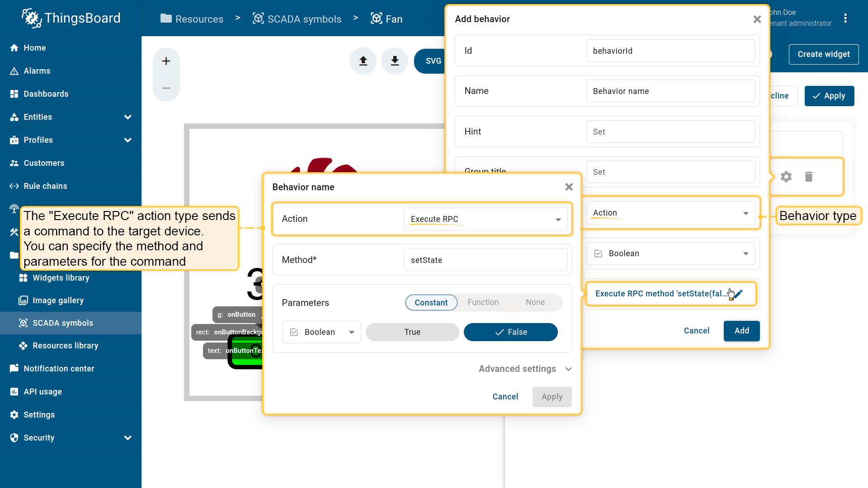Open the Execute RPC action dropdown
Image resolution: width=868 pixels, height=488 pixels.
486,219
